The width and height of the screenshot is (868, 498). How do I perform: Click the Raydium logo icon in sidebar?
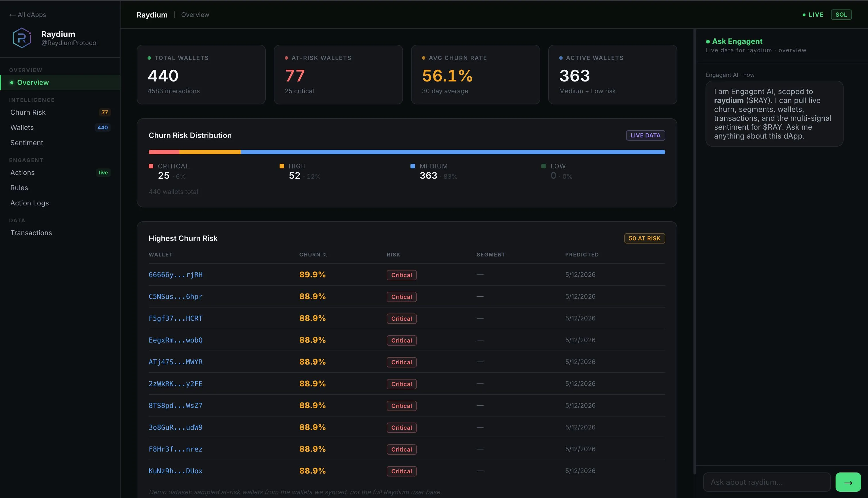click(22, 38)
